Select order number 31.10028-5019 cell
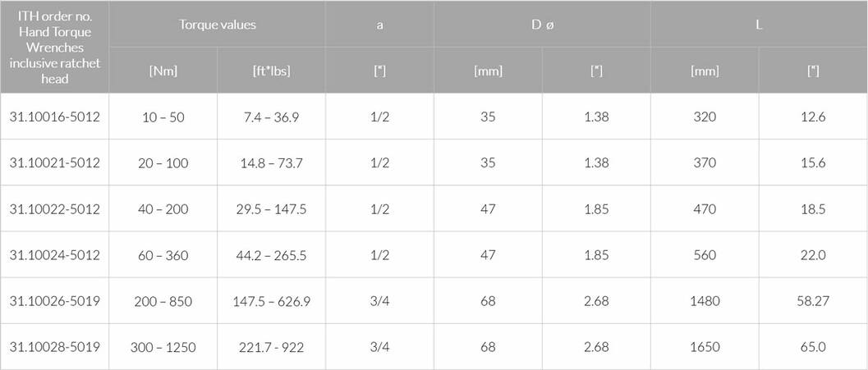The height and width of the screenshot is (370, 868). (x=54, y=347)
